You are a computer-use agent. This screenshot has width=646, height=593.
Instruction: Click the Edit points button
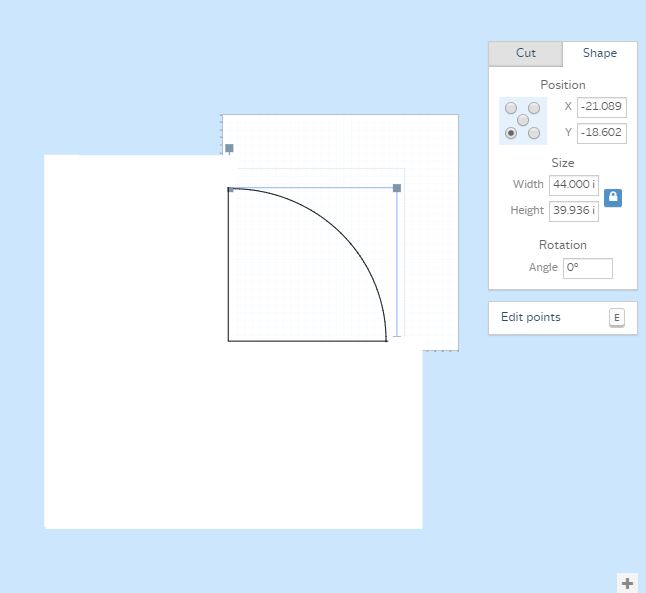531,318
